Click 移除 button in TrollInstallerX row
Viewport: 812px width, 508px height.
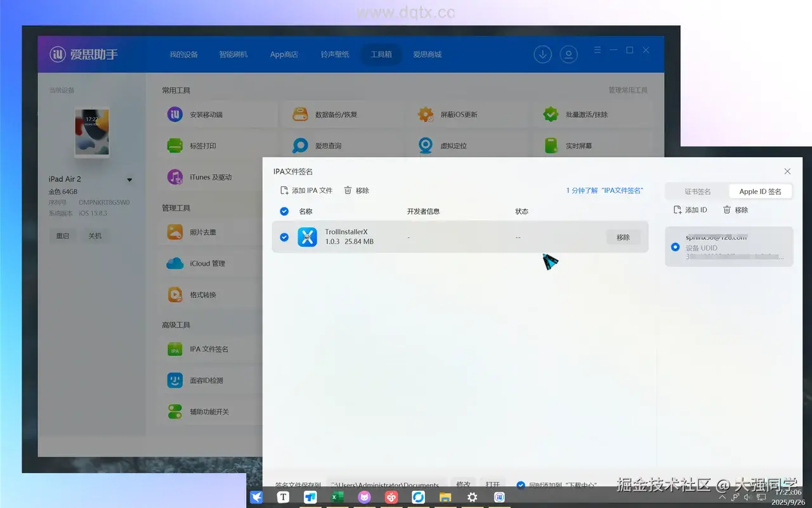coord(623,237)
